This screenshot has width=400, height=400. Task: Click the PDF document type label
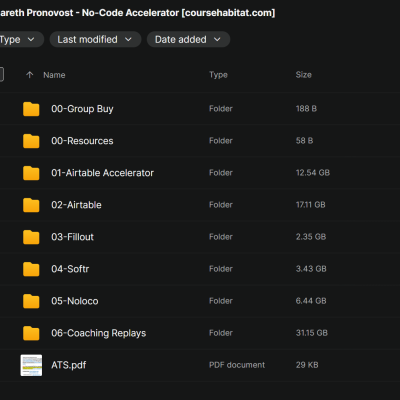(237, 365)
